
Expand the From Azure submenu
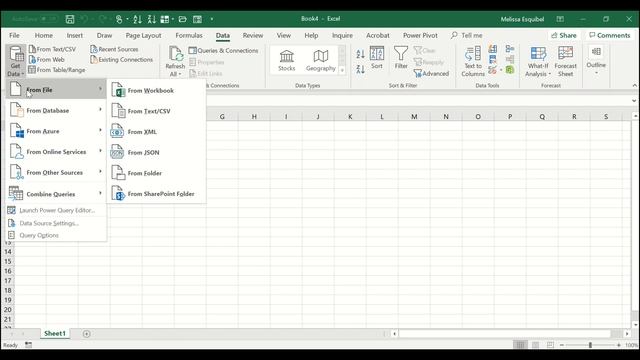pyautogui.click(x=56, y=131)
